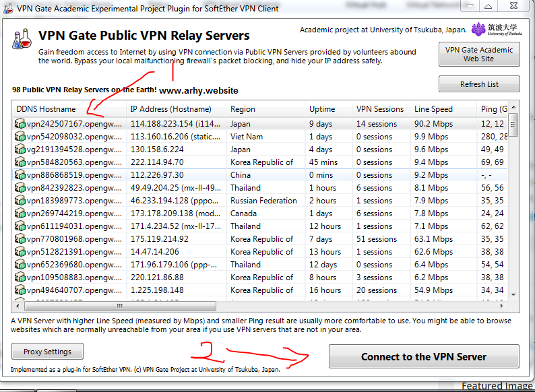Open Proxy Settings
535x392 pixels.
point(47,352)
